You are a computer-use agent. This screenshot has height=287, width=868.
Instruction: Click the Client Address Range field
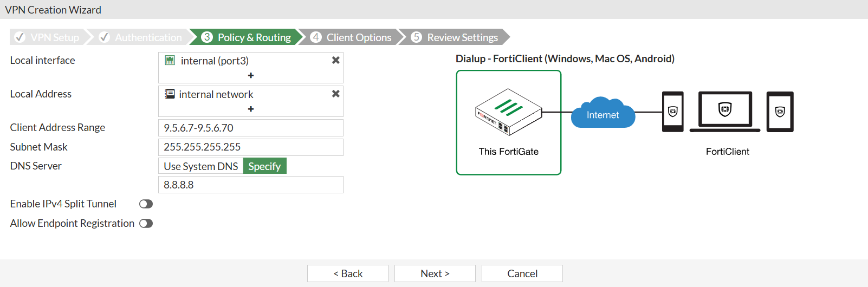251,128
